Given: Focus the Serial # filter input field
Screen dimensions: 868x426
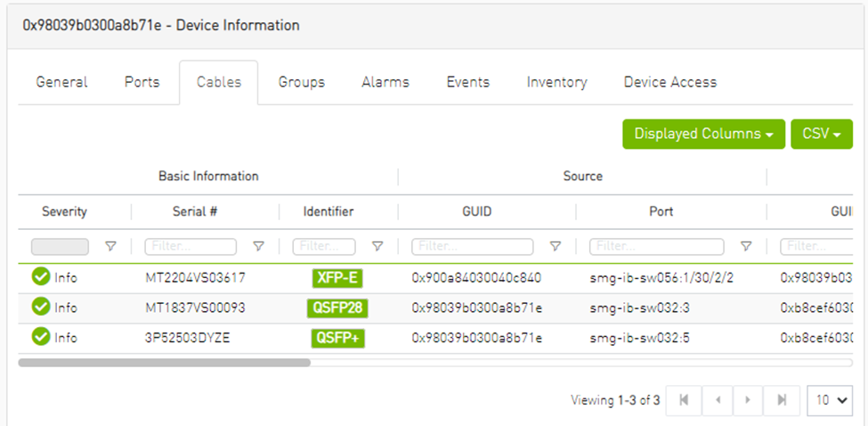Looking at the screenshot, I should (191, 247).
